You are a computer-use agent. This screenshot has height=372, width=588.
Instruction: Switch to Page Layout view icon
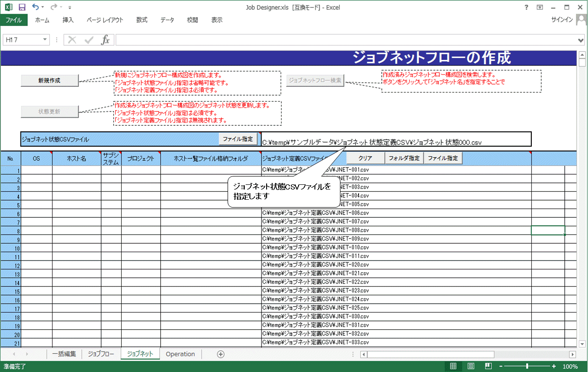pyautogui.click(x=470, y=366)
